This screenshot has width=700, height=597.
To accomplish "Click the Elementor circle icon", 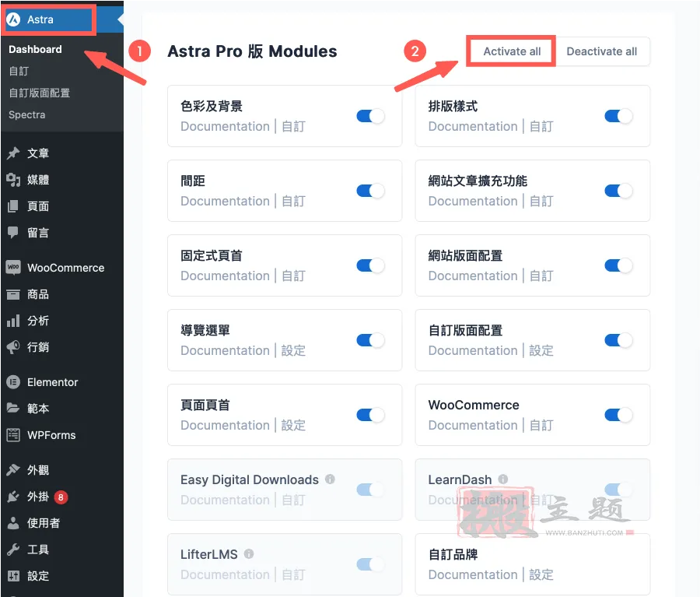I will click(13, 382).
